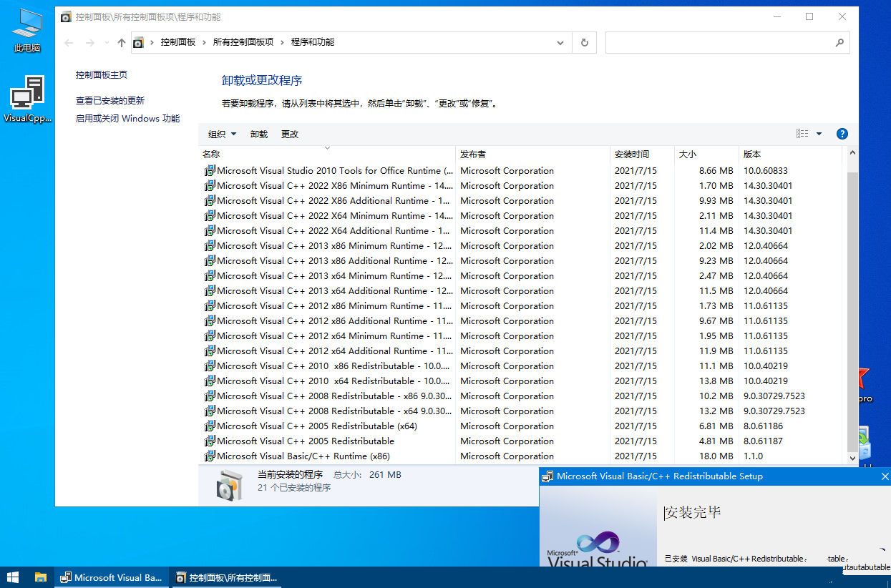The image size is (891, 588).
Task: Click icon of Visual C++ 2005 Redistributable (x64)
Action: click(x=210, y=426)
